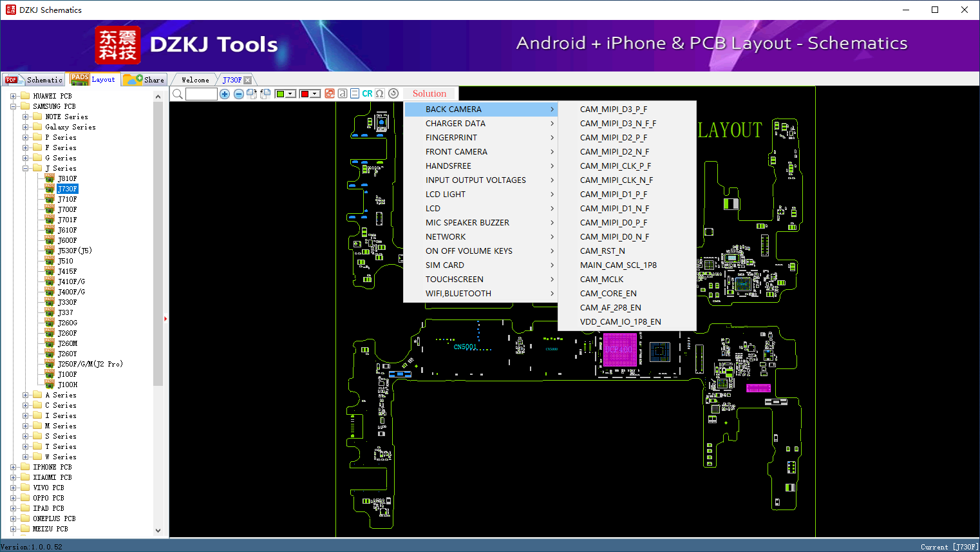Click the blue zoom out minus icon
The height and width of the screenshot is (552, 980).
click(x=239, y=94)
